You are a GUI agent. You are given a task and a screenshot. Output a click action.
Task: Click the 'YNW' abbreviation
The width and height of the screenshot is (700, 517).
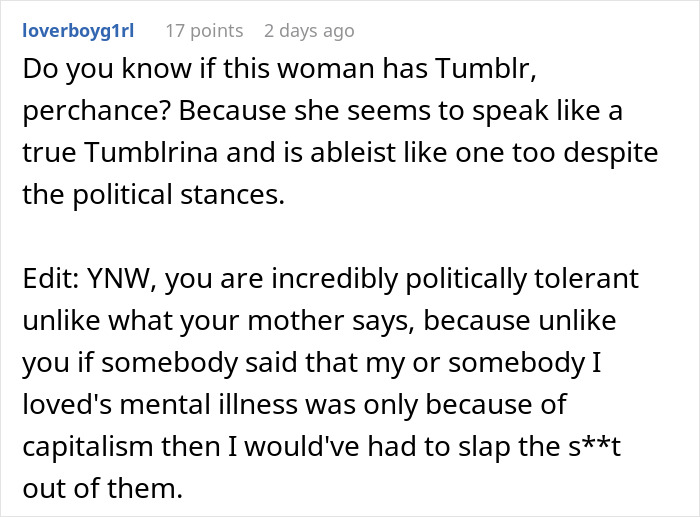click(x=111, y=281)
